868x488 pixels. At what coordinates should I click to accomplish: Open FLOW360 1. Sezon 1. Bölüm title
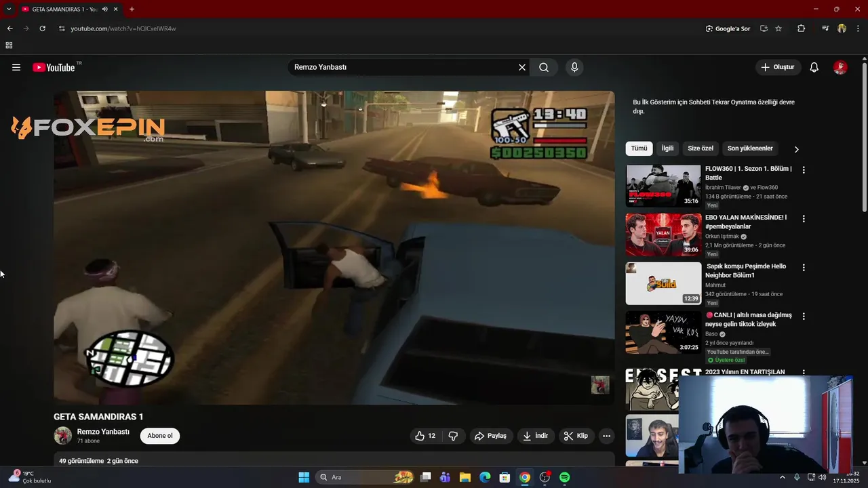point(748,173)
